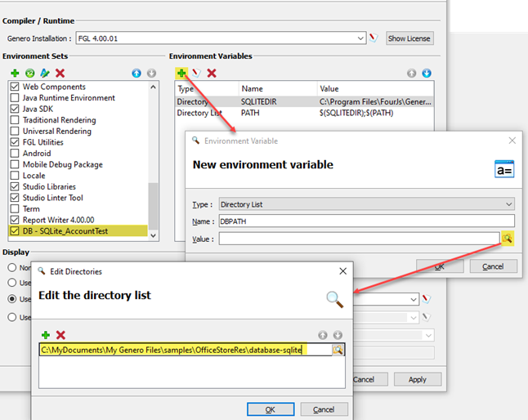
Task: Click the empty Value input field
Action: (359, 239)
